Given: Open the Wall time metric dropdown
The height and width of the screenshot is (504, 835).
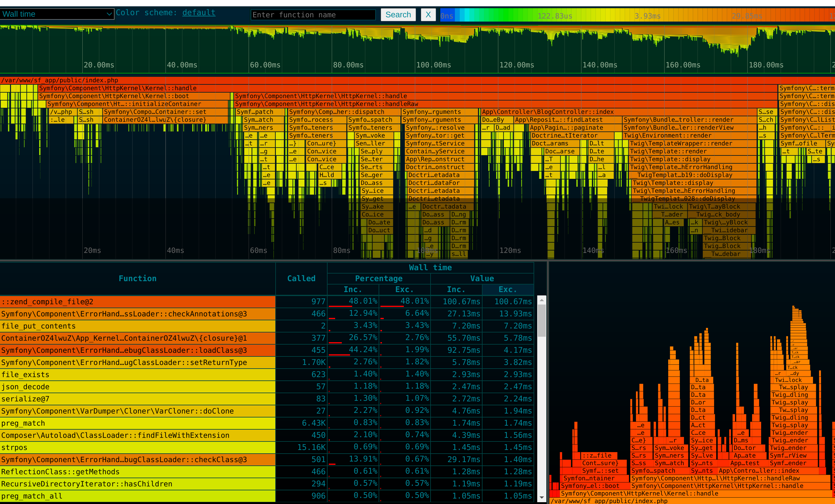Looking at the screenshot, I should [57, 14].
